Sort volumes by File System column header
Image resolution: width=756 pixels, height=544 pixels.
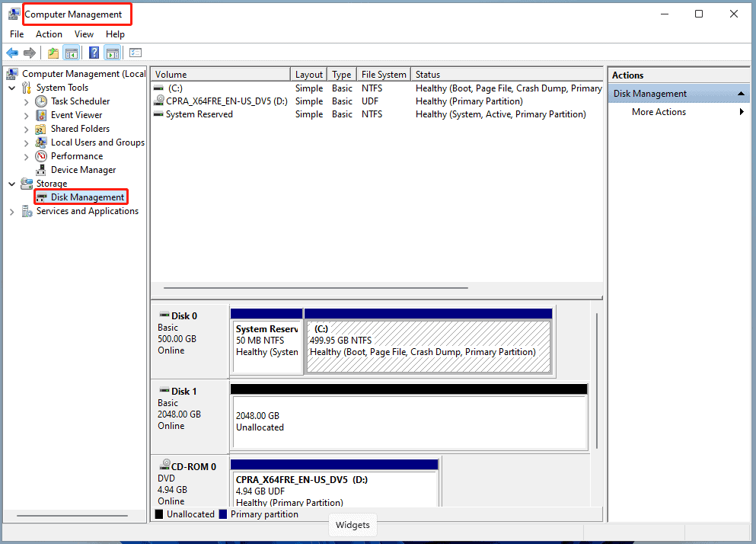(x=384, y=75)
